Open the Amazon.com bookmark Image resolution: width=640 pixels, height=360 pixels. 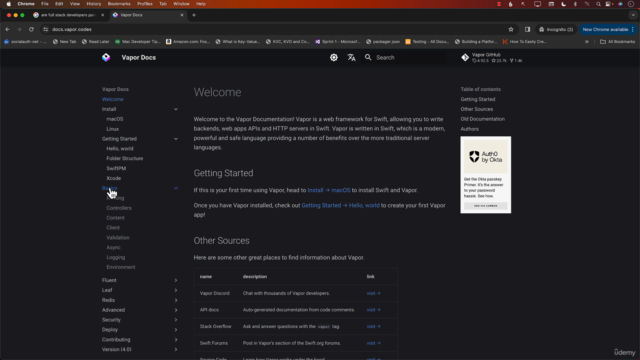point(188,42)
